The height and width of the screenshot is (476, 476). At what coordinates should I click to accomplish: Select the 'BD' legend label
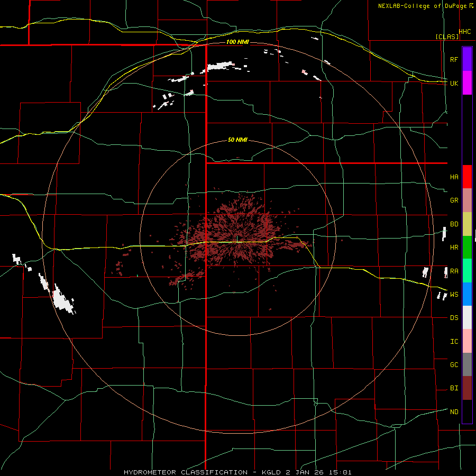[454, 224]
